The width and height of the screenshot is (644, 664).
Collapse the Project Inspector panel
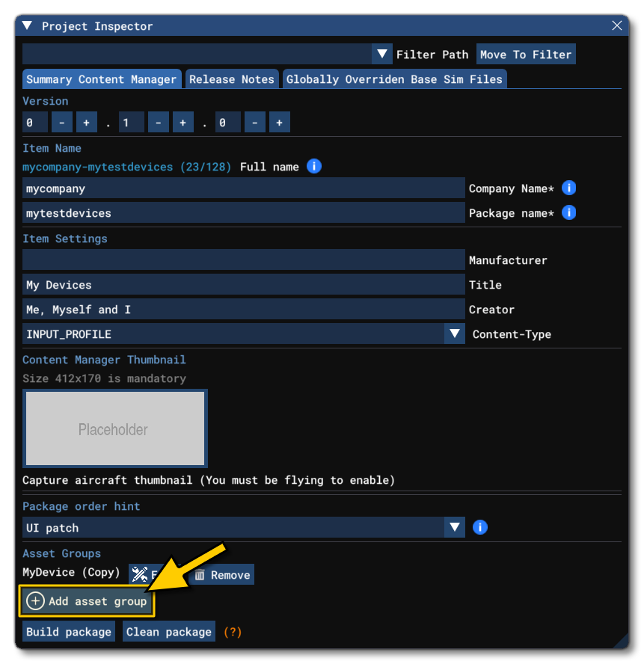pyautogui.click(x=26, y=25)
